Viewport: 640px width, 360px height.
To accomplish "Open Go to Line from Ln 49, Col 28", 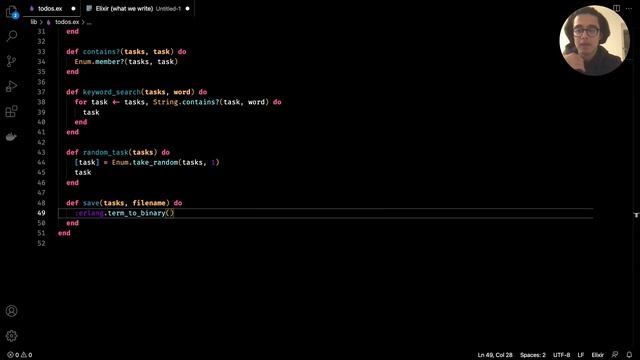I will click(495, 355).
